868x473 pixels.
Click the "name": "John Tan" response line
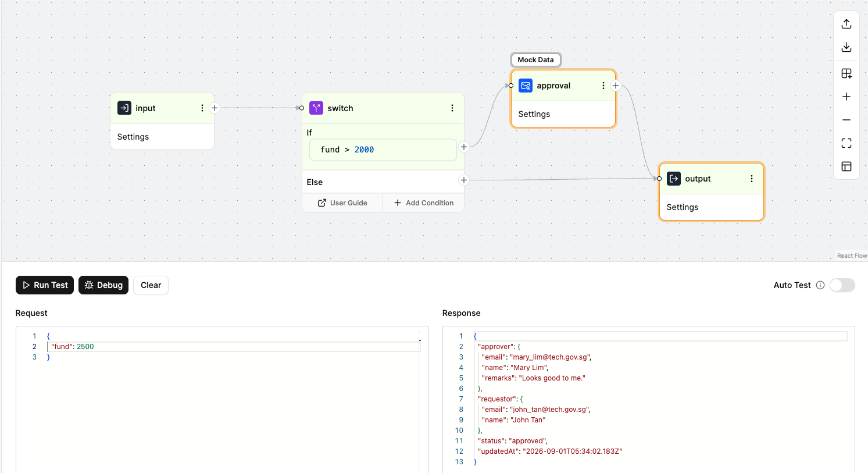pos(513,420)
